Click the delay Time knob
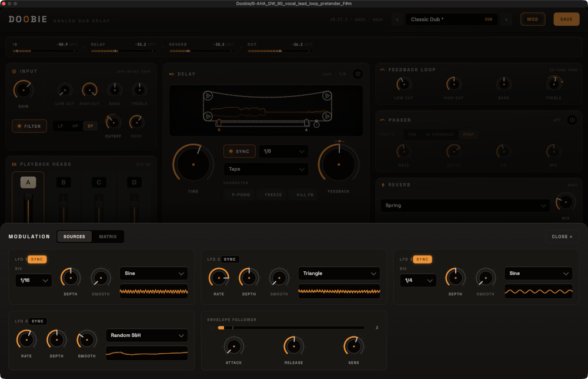This screenshot has width=588, height=379. click(193, 164)
